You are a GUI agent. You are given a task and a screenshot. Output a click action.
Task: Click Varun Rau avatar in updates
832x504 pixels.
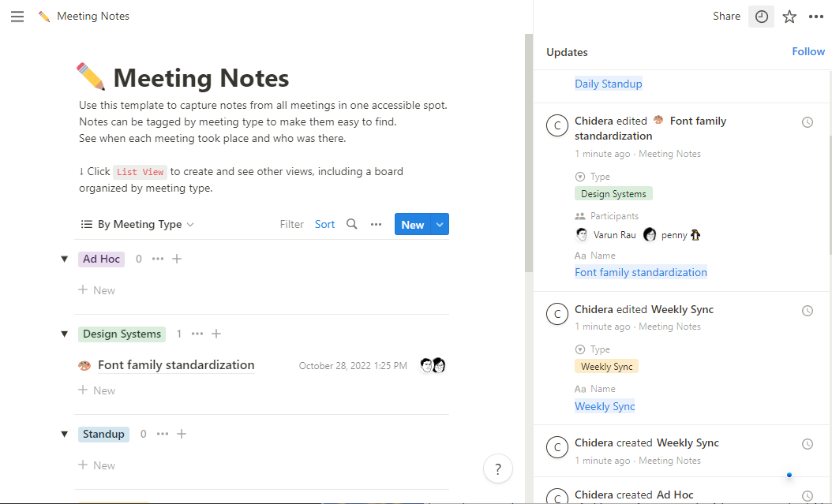[582, 235]
